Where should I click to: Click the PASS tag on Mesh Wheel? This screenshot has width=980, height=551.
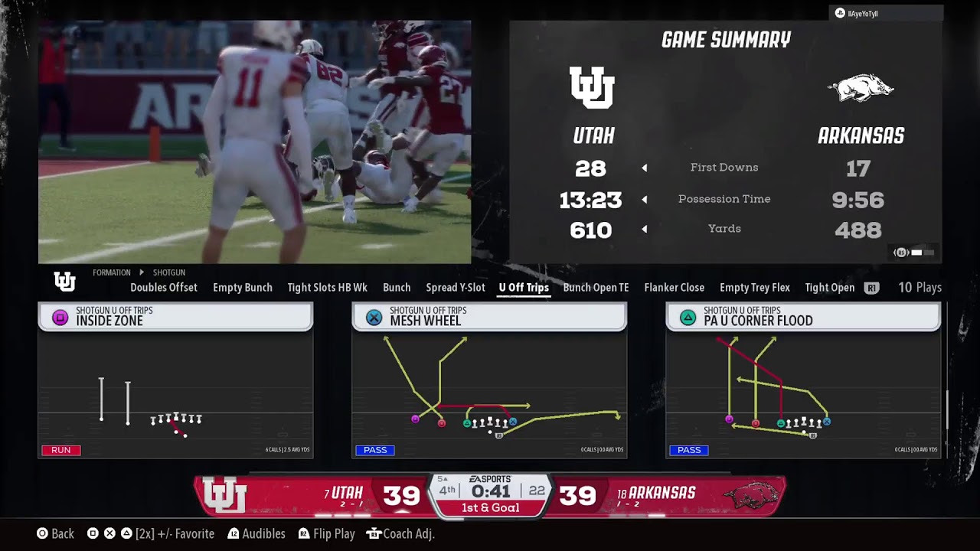coord(375,450)
